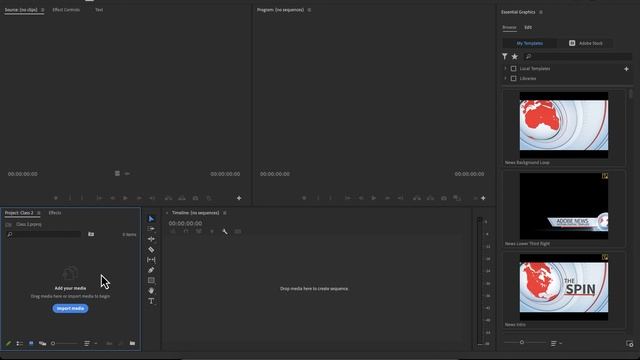640x360 pixels.
Task: Click Drag Video Only icon in Source monitor
Action: 117,173
